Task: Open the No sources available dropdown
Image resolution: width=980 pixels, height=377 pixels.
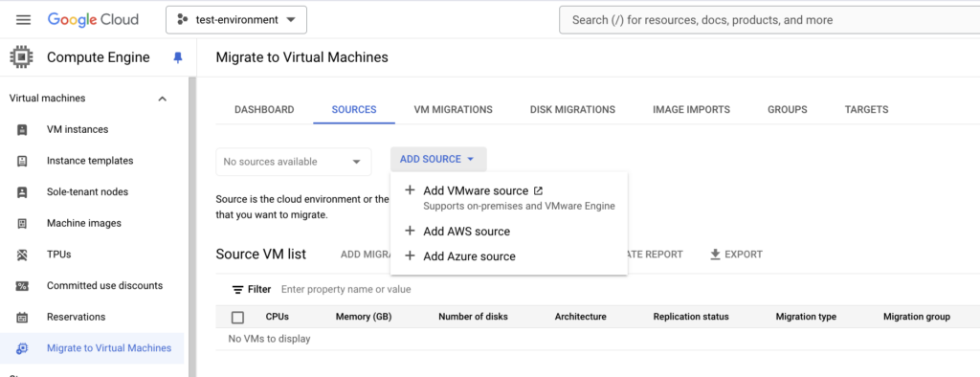Action: click(x=294, y=162)
